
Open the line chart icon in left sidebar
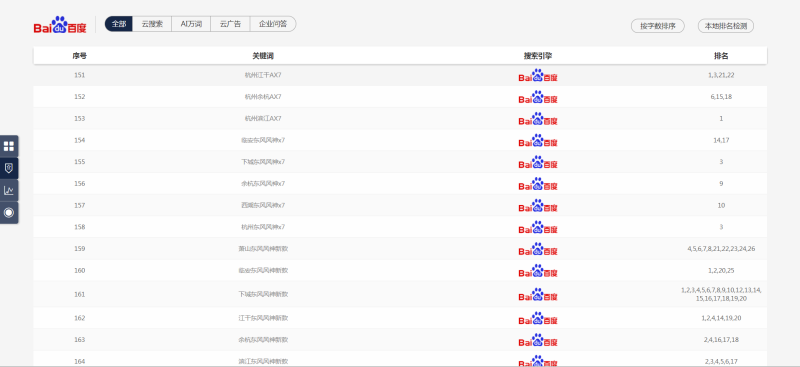pos(9,190)
